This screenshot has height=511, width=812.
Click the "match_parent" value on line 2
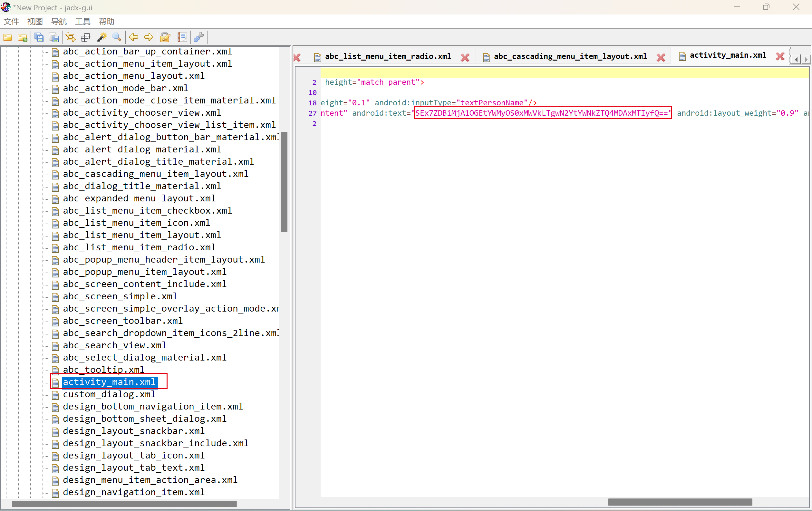(x=388, y=82)
